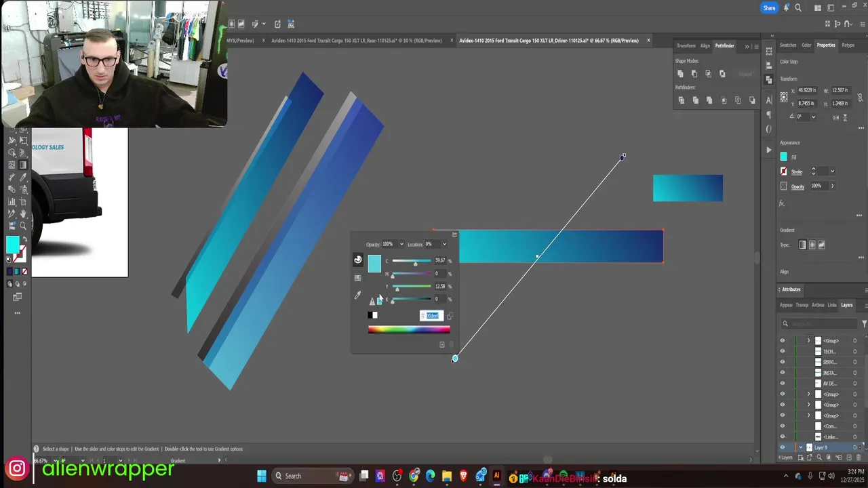
Task: Close the Ford Transit Cargo LR_Driver document tab
Action: (648, 41)
